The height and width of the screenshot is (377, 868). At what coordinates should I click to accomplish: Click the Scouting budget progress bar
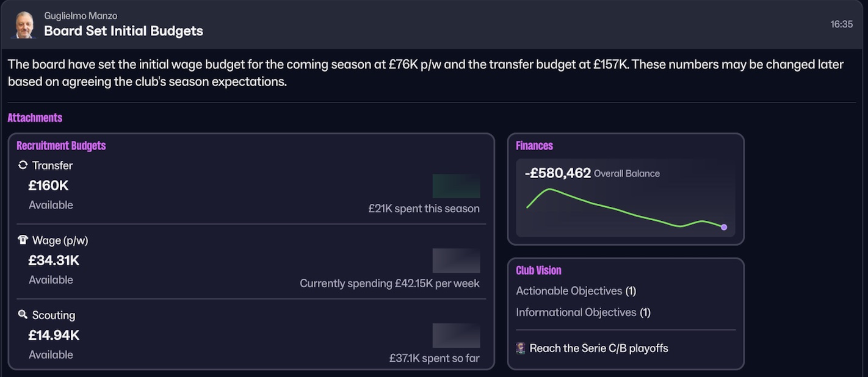coord(456,336)
